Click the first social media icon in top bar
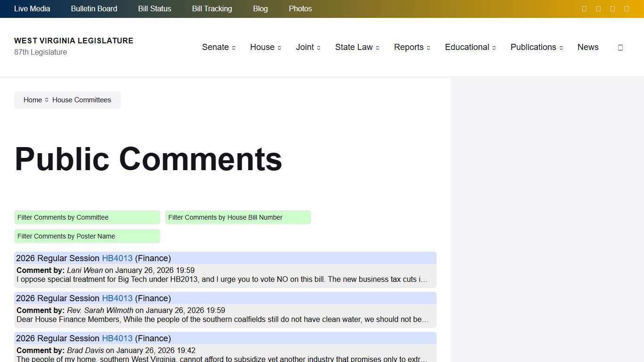 (x=584, y=8)
